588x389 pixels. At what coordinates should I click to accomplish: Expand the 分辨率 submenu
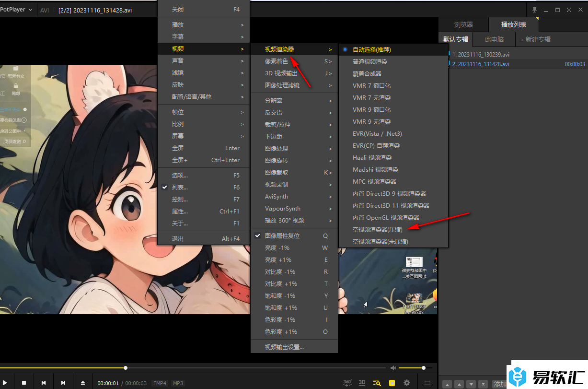click(x=294, y=101)
